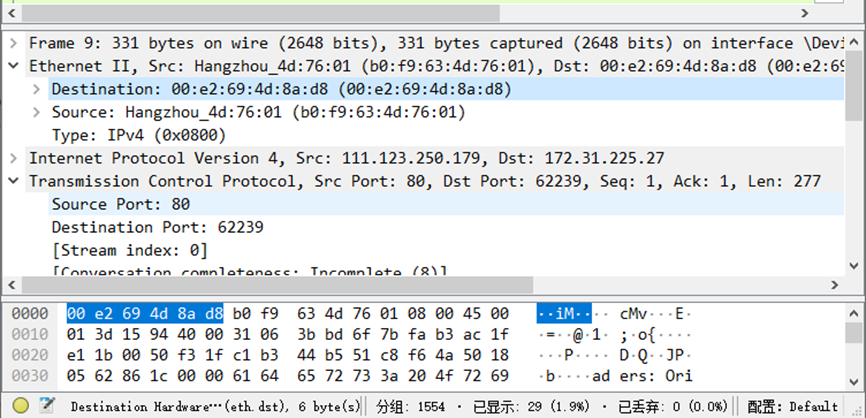The image size is (866, 418).
Task: Select the Source Port: 80 field
Action: (120, 204)
